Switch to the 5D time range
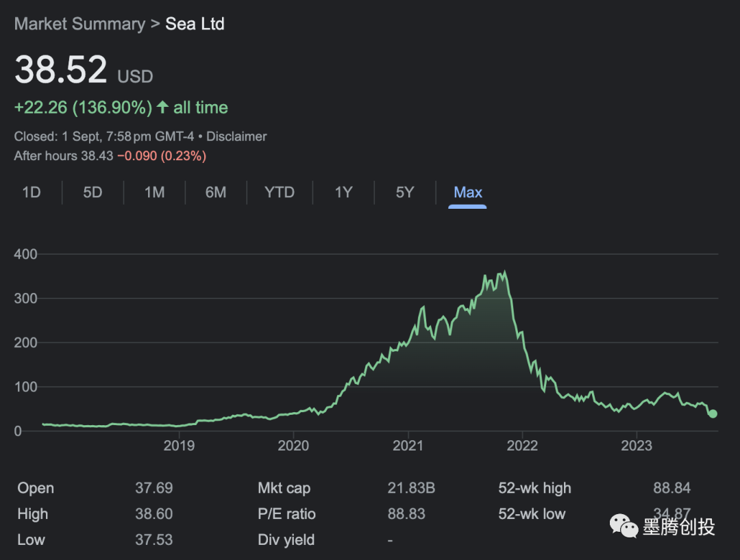 tap(92, 192)
